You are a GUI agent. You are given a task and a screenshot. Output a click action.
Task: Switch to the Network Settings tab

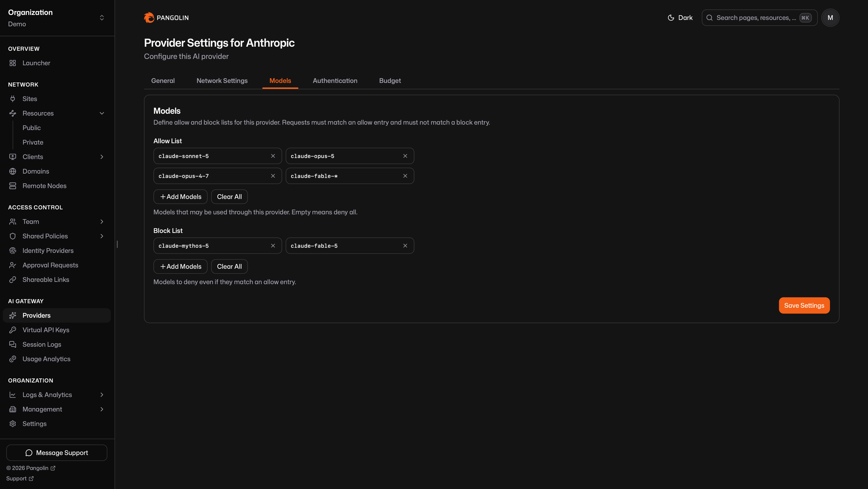222,81
